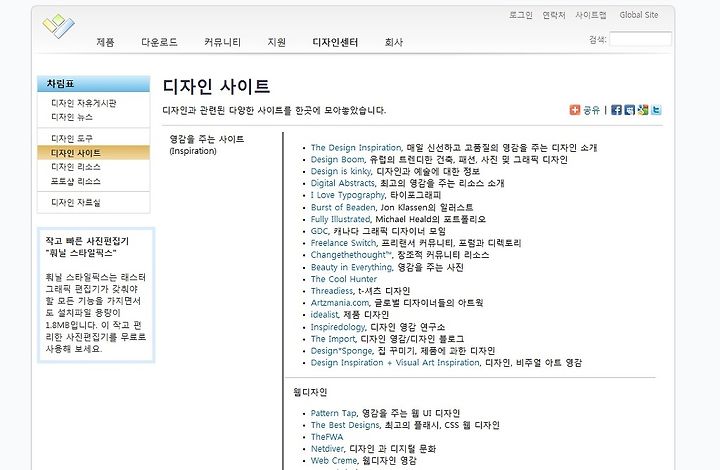Open Design Inspiration + Visual Art Inspiration link
This screenshot has width=720, height=470.
[395, 363]
